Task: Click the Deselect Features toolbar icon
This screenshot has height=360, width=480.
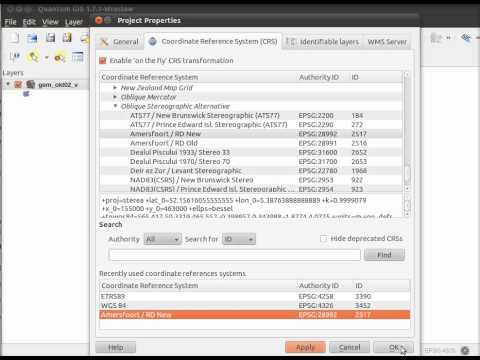Action: [x=60, y=58]
